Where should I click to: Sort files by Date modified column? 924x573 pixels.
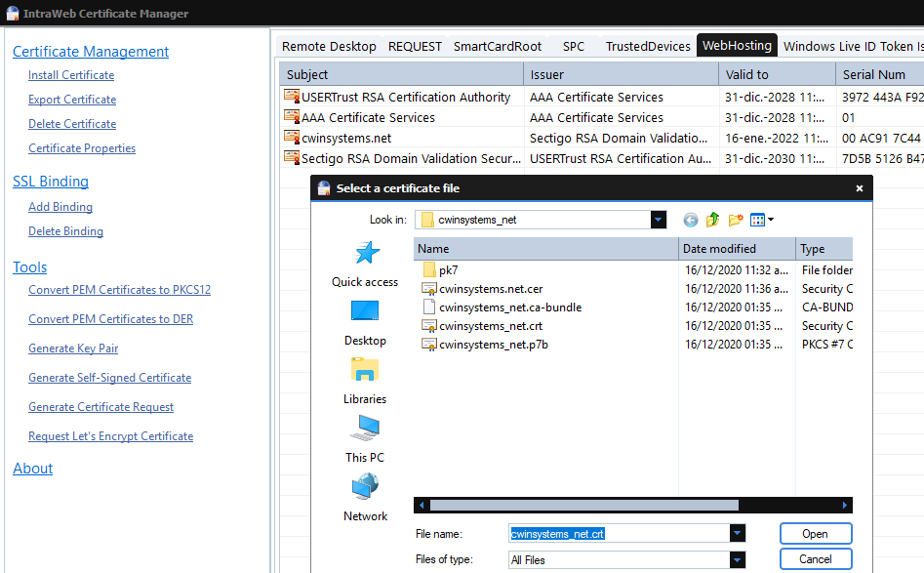point(738,249)
